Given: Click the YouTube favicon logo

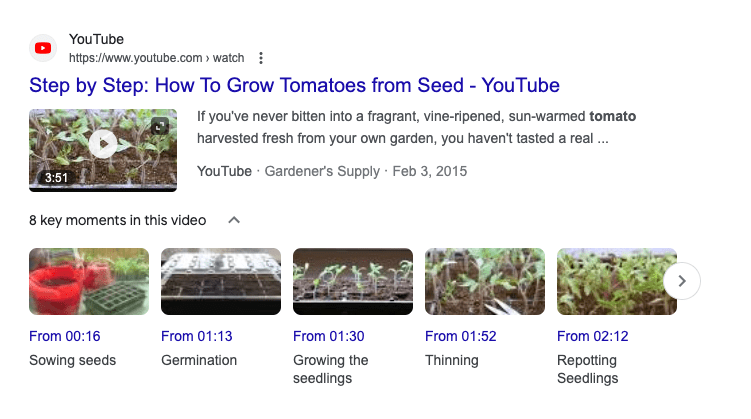Looking at the screenshot, I should pos(43,48).
